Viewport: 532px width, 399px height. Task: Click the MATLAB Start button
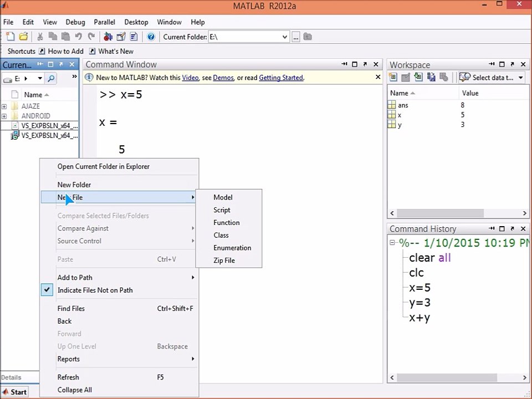(14, 392)
